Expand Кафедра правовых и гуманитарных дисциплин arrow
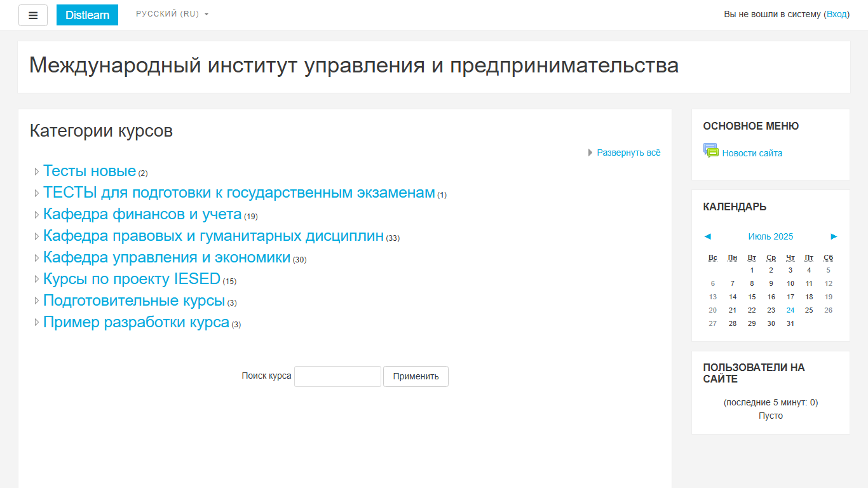868x488 pixels. point(37,236)
